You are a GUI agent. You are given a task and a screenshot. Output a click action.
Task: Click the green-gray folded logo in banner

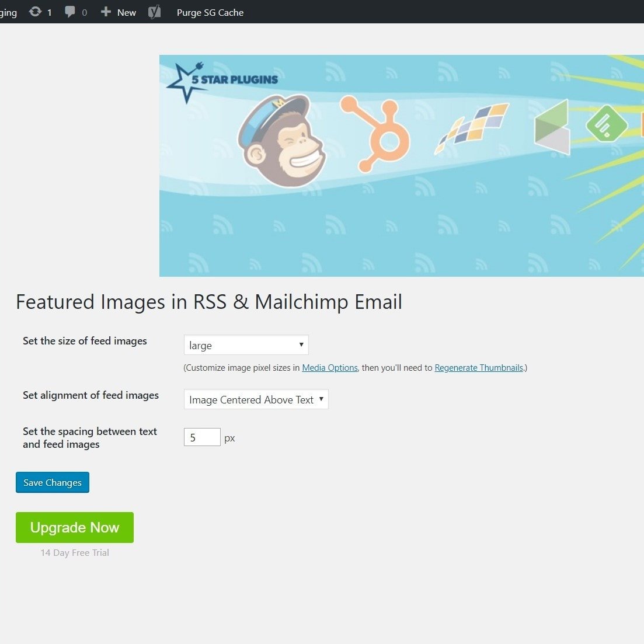(552, 127)
